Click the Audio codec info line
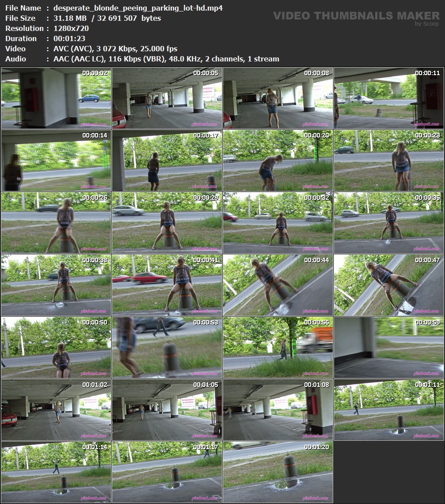The image size is (445, 504). pos(166,59)
